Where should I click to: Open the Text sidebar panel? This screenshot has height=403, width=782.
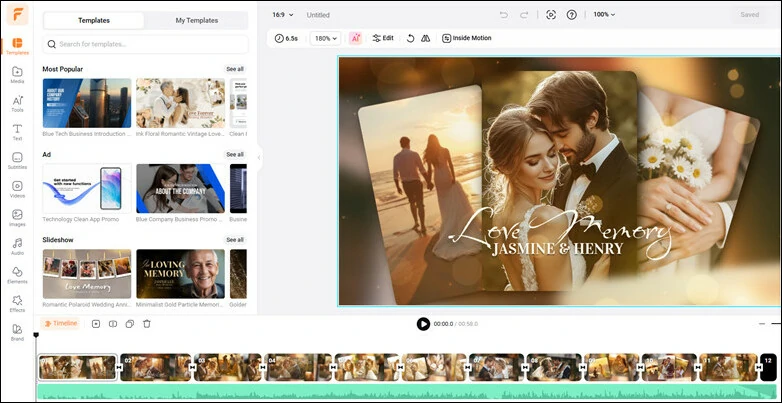[17, 132]
